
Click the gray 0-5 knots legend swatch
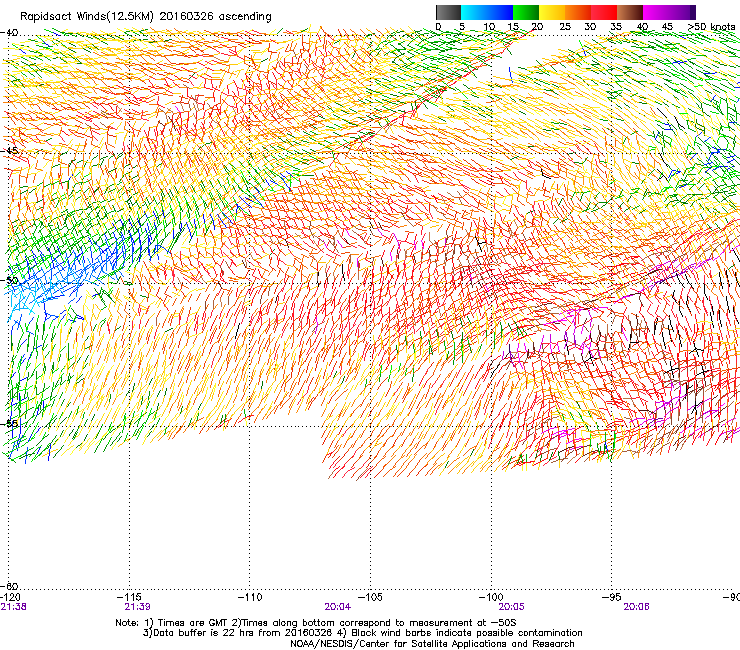tap(448, 12)
